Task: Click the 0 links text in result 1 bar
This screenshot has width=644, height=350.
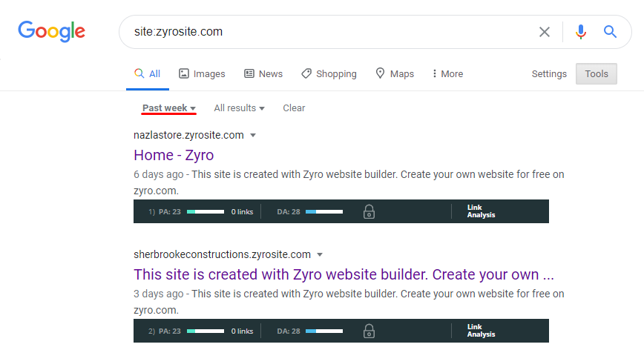Action: click(x=242, y=212)
